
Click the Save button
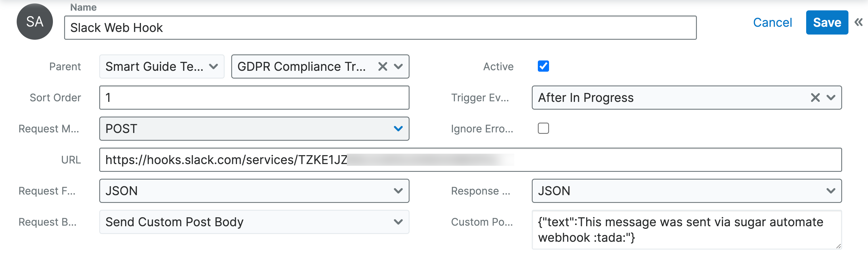pyautogui.click(x=827, y=22)
